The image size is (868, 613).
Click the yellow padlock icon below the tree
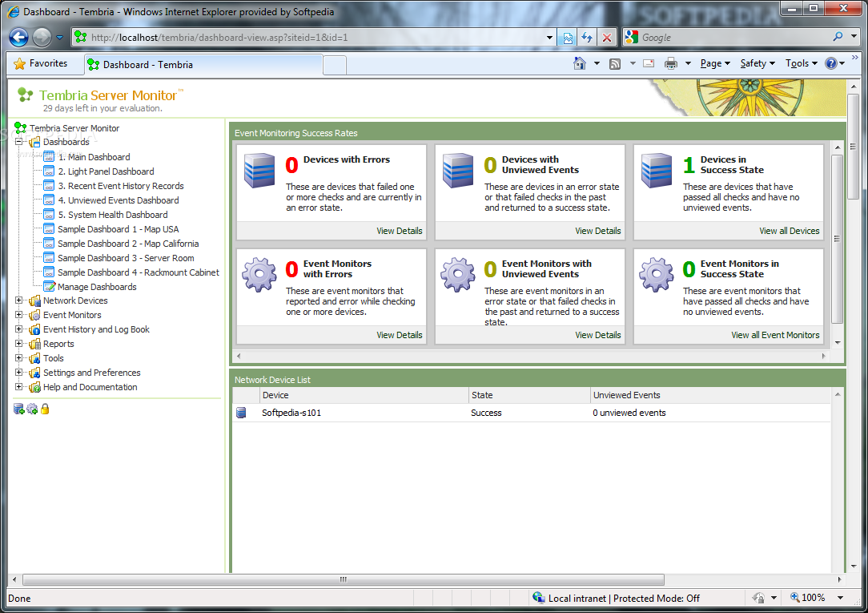pos(45,409)
